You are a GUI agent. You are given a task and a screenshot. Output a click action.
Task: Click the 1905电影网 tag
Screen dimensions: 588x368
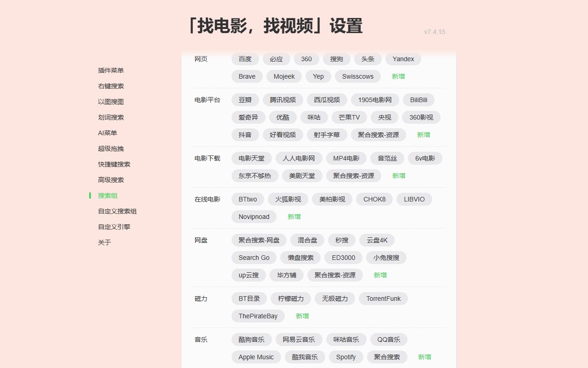click(375, 100)
